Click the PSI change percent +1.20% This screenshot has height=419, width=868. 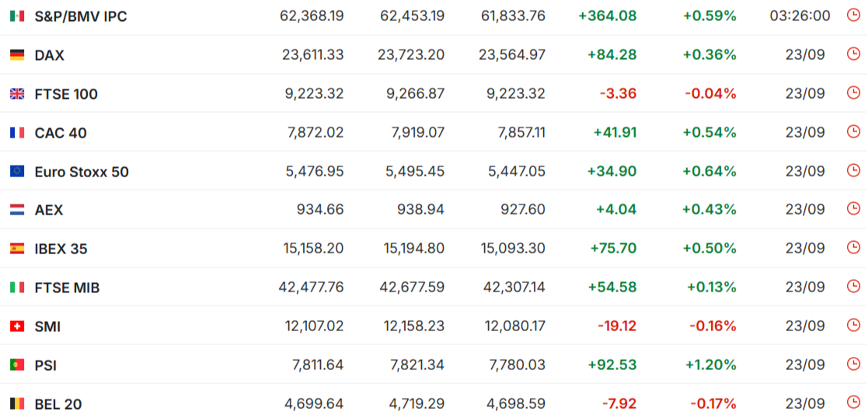coord(711,365)
